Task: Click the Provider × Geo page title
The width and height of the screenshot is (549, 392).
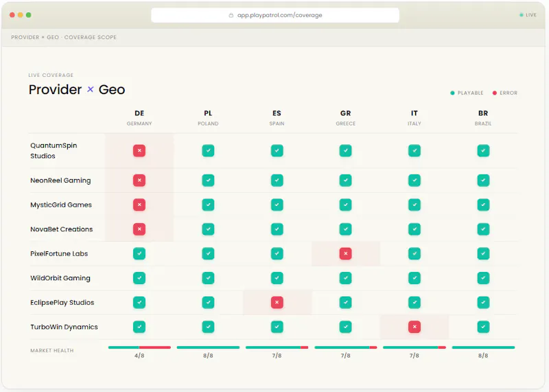Action: coord(77,90)
